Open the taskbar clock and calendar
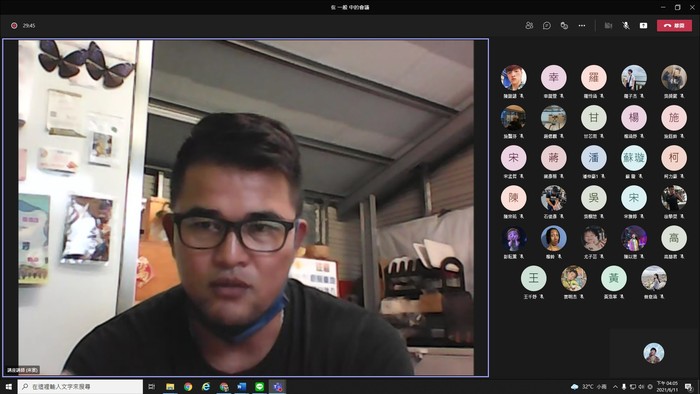Viewport: 700px width, 394px height. coord(668,386)
